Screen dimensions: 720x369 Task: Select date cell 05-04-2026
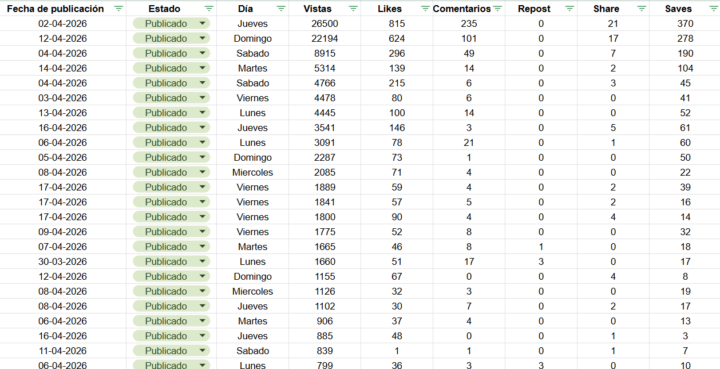63,157
